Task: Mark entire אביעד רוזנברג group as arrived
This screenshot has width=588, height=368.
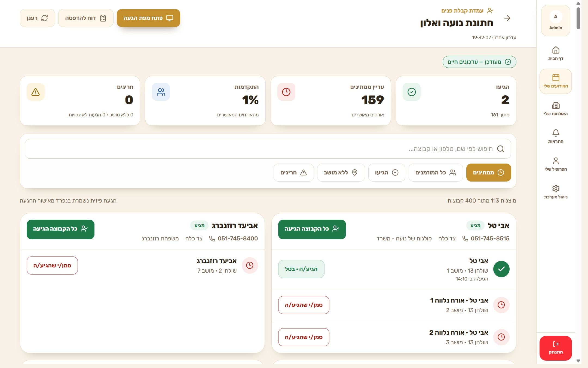Action: pos(60,229)
